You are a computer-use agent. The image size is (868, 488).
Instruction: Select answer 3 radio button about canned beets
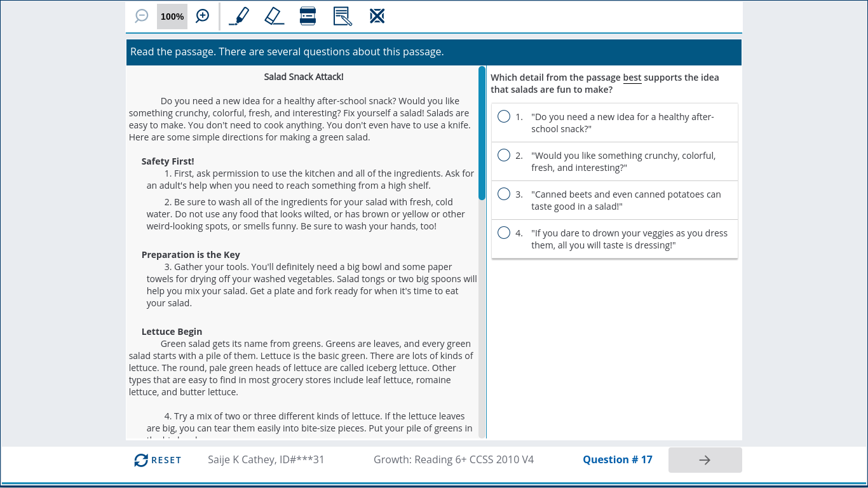(x=504, y=194)
